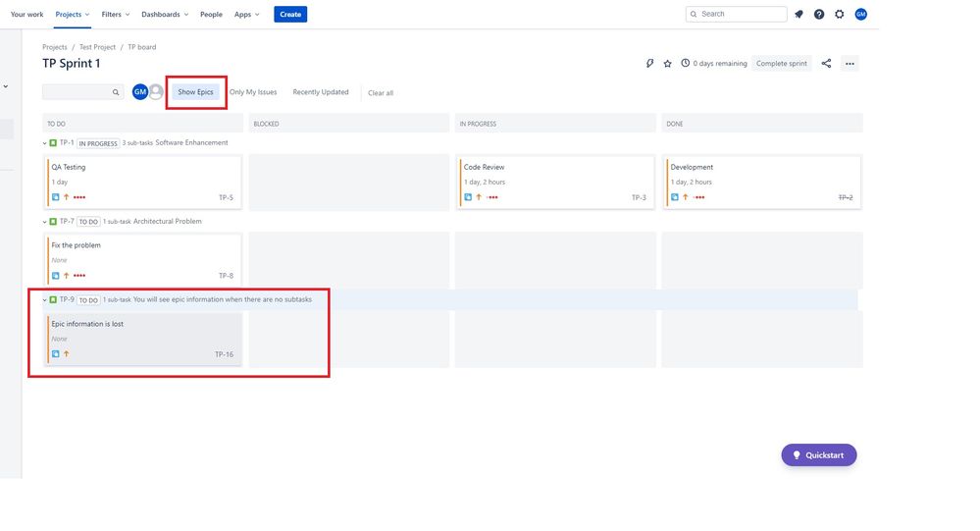Click the green story icon beside TP-7
Image resolution: width=980 pixels, height=531 pixels.
[53, 222]
